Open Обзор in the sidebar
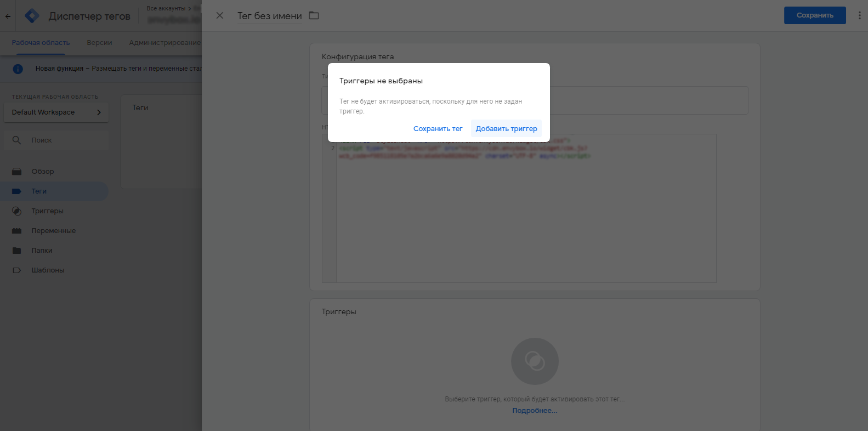Image resolution: width=868 pixels, height=431 pixels. point(42,172)
